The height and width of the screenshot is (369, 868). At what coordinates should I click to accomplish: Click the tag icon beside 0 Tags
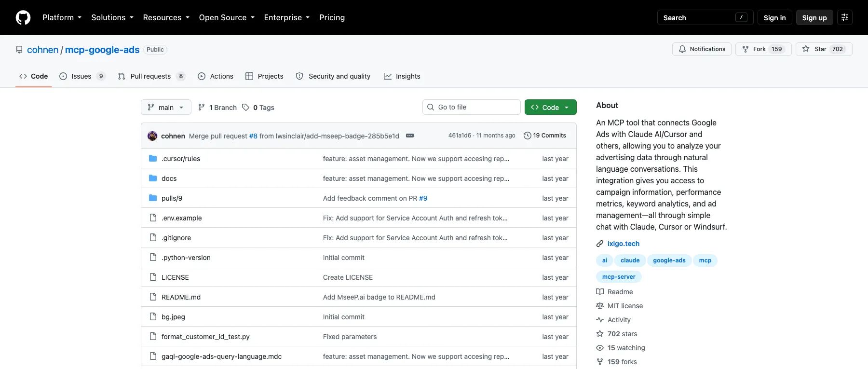click(x=246, y=107)
